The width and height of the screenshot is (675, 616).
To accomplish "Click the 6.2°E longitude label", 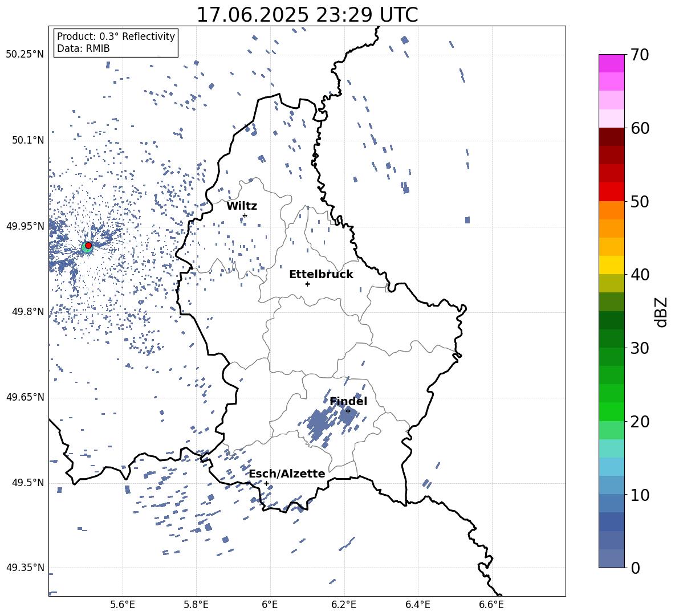I will pos(344,605).
